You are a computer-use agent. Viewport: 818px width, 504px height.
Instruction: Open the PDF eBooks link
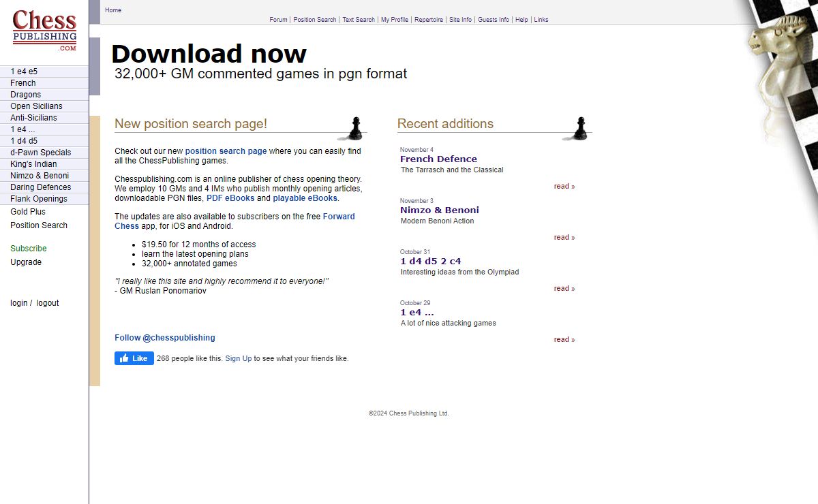pos(230,198)
